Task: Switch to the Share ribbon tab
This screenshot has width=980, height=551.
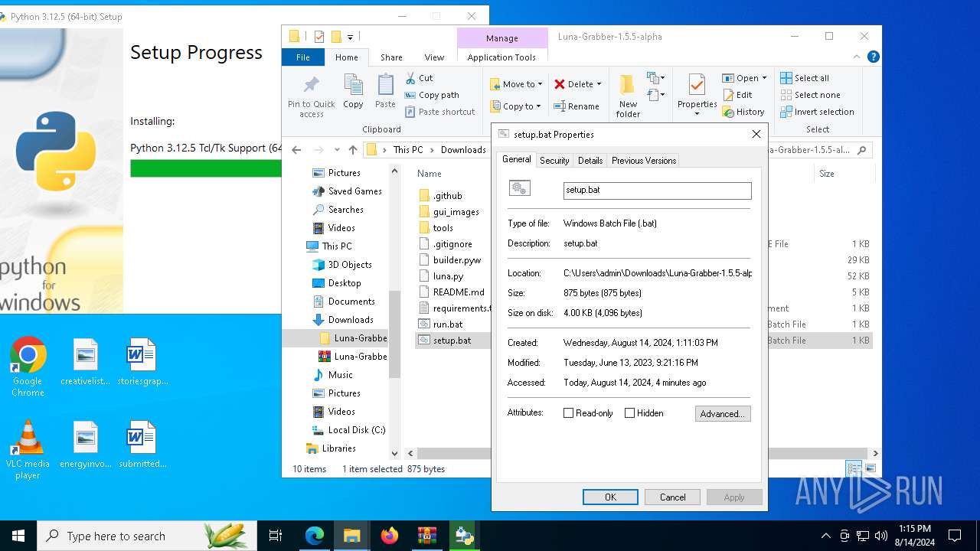Action: pyautogui.click(x=391, y=57)
